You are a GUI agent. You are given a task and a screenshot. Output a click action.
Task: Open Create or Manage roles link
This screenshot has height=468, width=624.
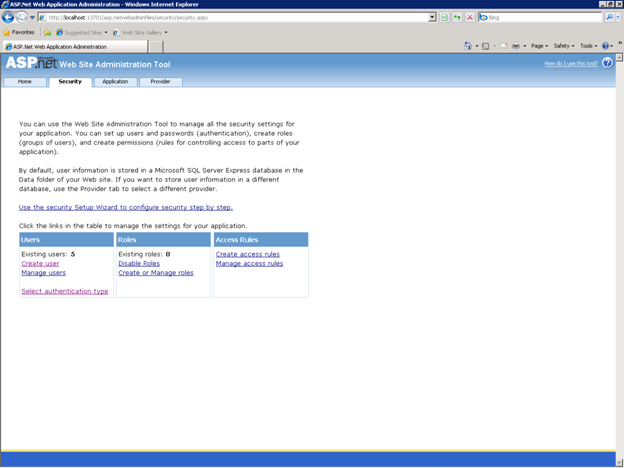pos(156,273)
